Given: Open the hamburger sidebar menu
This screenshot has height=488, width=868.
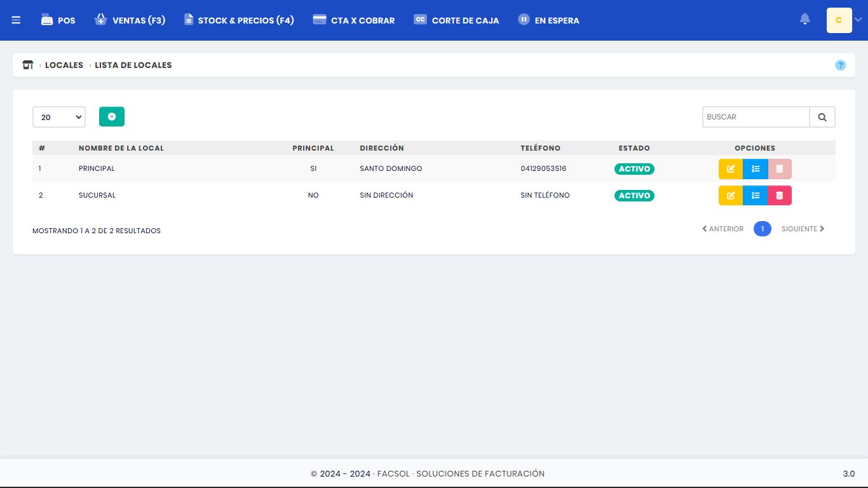Looking at the screenshot, I should (x=16, y=20).
